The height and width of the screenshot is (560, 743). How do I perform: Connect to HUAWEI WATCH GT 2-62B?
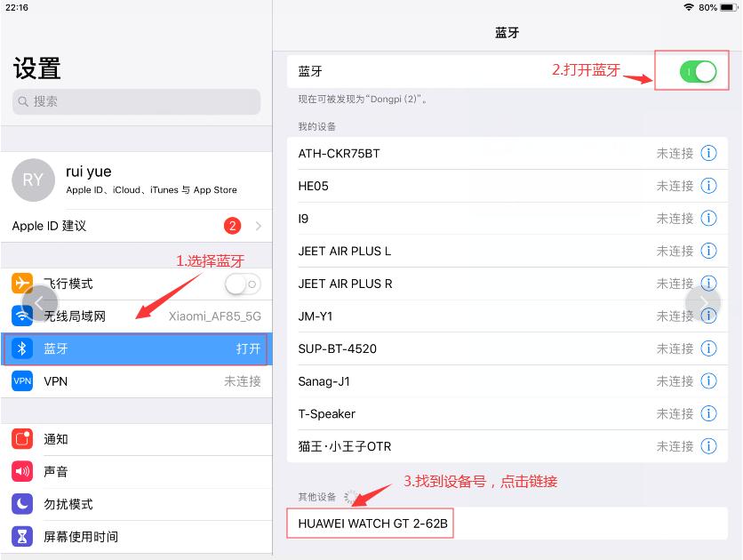(507, 523)
